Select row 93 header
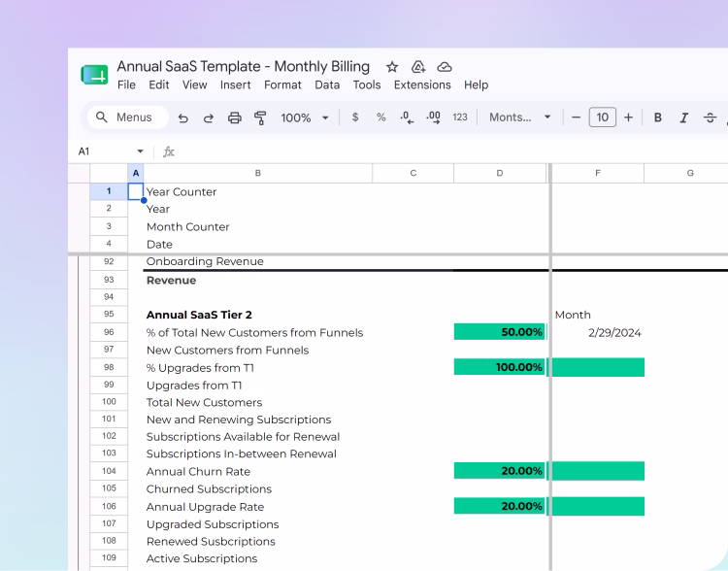 tap(109, 280)
